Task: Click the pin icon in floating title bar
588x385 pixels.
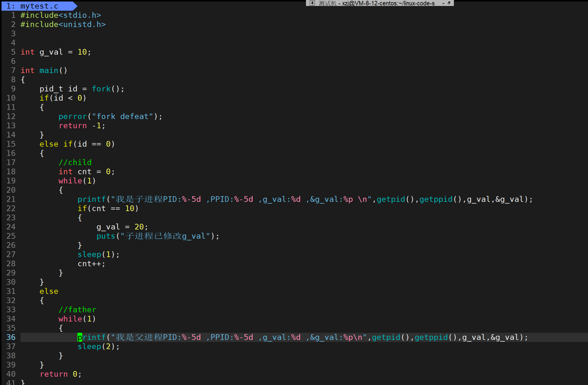Action: coord(312,3)
